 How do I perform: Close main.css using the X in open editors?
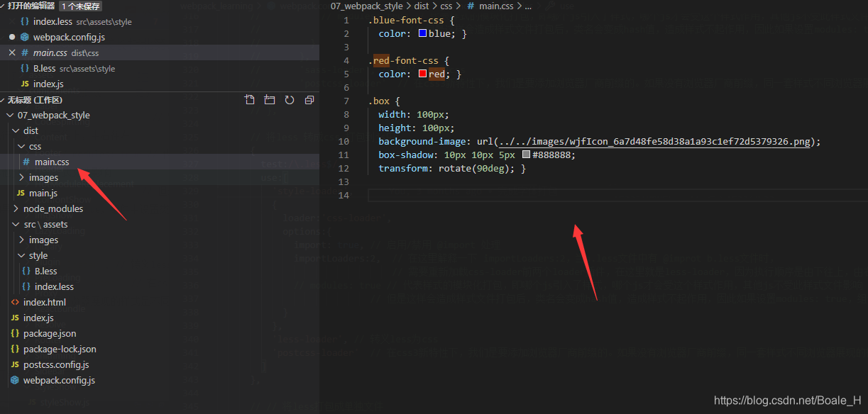[x=12, y=53]
